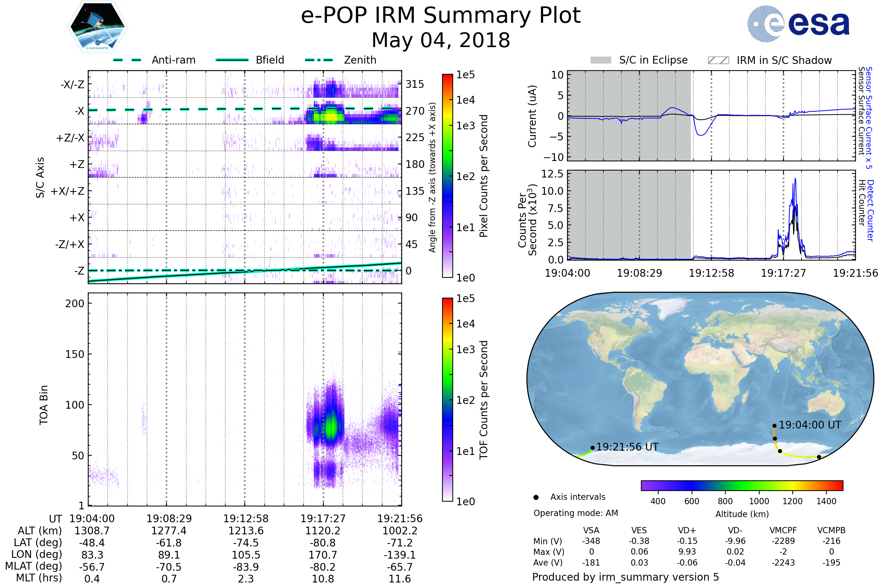Image resolution: width=882 pixels, height=588 pixels.
Task: Click the -X axis label on S/C Axis plot
Action: (79, 111)
